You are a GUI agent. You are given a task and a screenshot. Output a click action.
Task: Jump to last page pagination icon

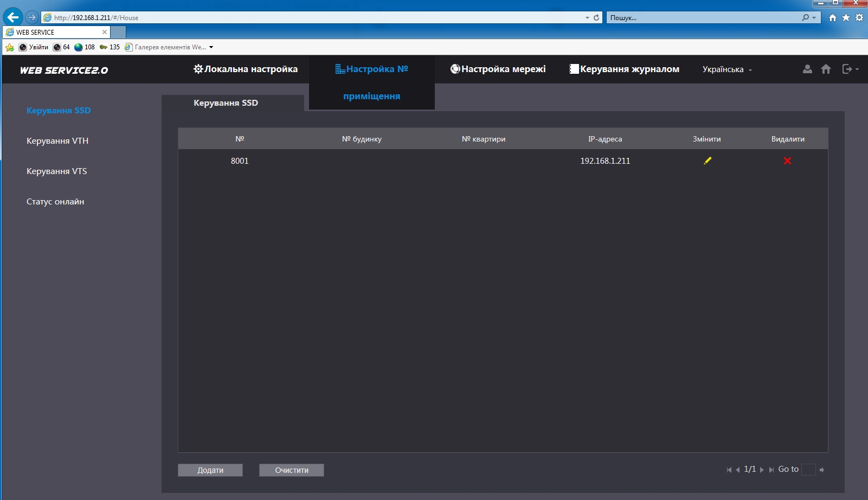pos(771,470)
